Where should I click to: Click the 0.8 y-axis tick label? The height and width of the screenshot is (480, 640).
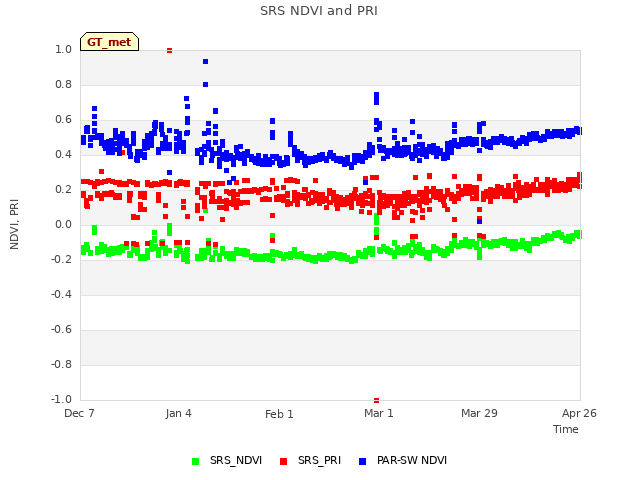click(63, 84)
